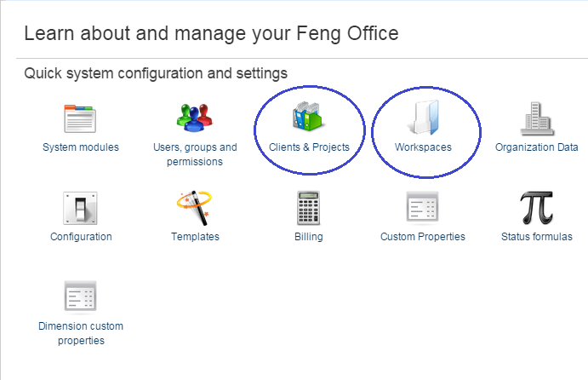588x380 pixels.
Task: Open the Templates magic wand icon
Action: click(x=195, y=208)
